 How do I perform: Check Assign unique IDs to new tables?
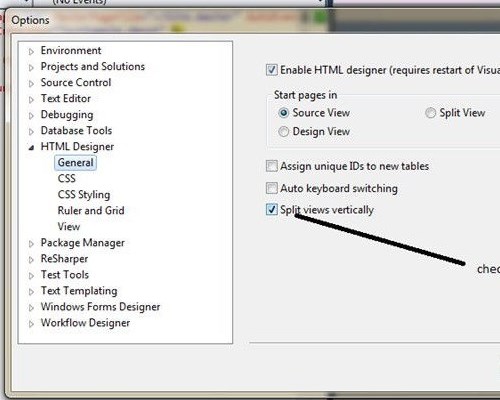point(272,166)
